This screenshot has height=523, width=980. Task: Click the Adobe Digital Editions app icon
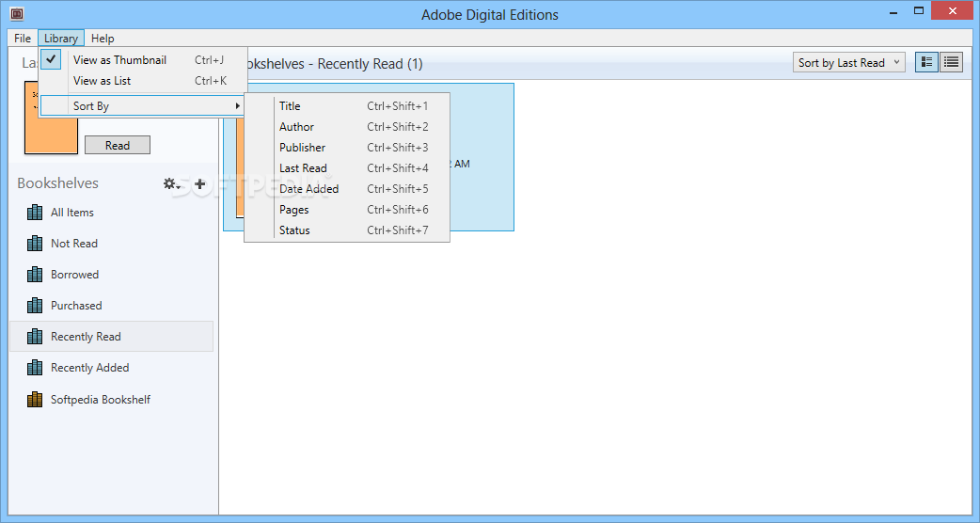[17, 12]
